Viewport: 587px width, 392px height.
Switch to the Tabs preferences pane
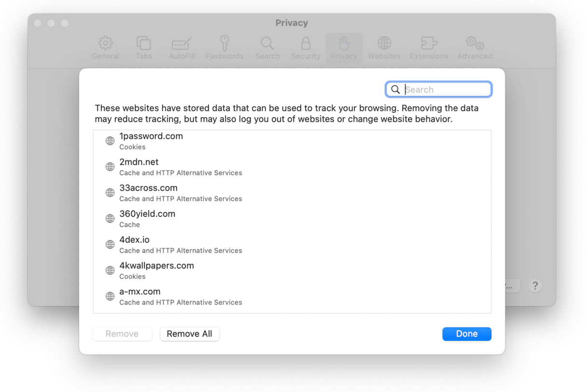pos(143,48)
